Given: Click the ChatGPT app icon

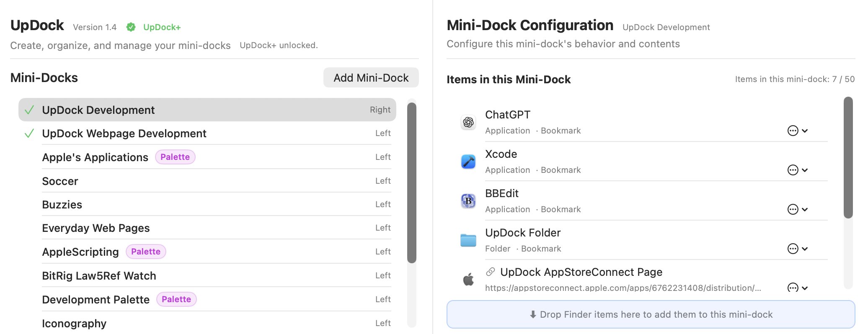Looking at the screenshot, I should pos(468,122).
